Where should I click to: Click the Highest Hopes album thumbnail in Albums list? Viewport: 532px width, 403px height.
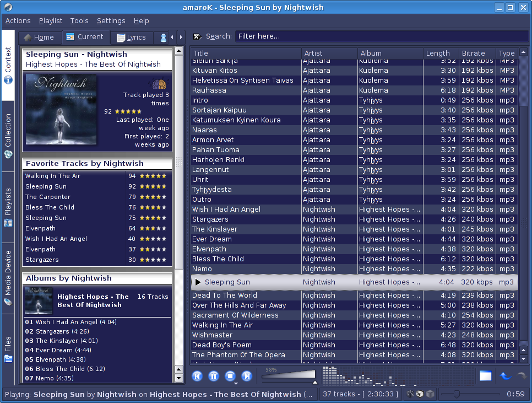39,300
